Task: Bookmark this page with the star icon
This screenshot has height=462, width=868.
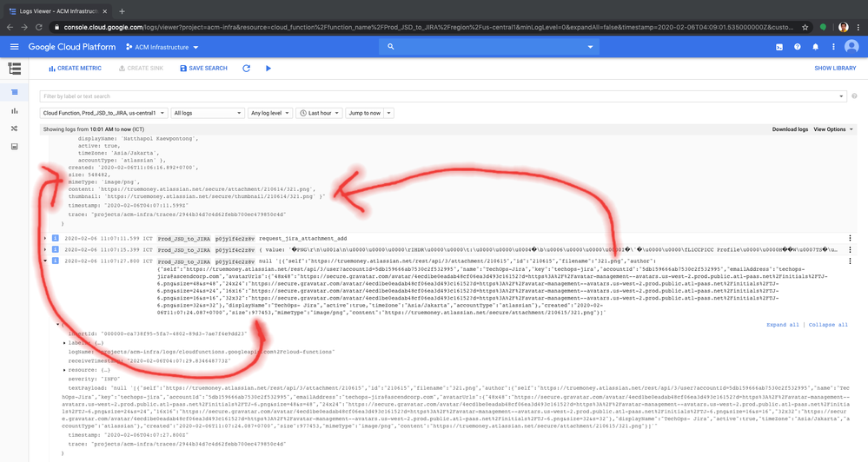Action: [805, 27]
